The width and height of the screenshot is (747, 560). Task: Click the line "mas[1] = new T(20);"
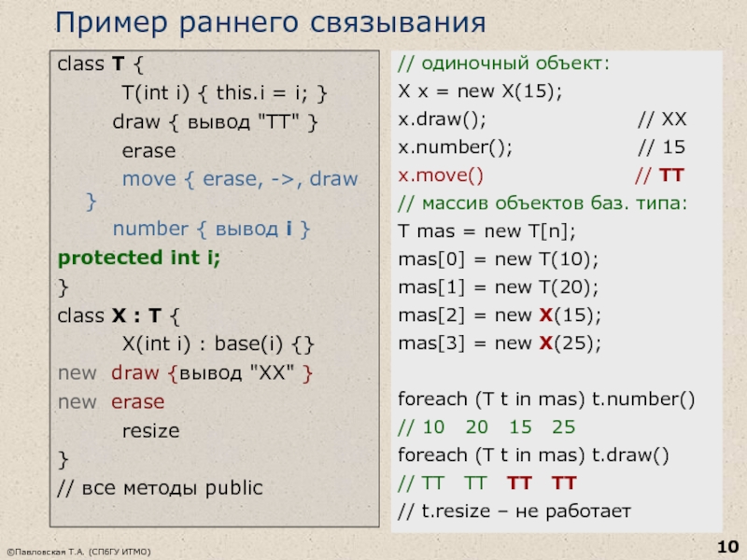point(499,287)
